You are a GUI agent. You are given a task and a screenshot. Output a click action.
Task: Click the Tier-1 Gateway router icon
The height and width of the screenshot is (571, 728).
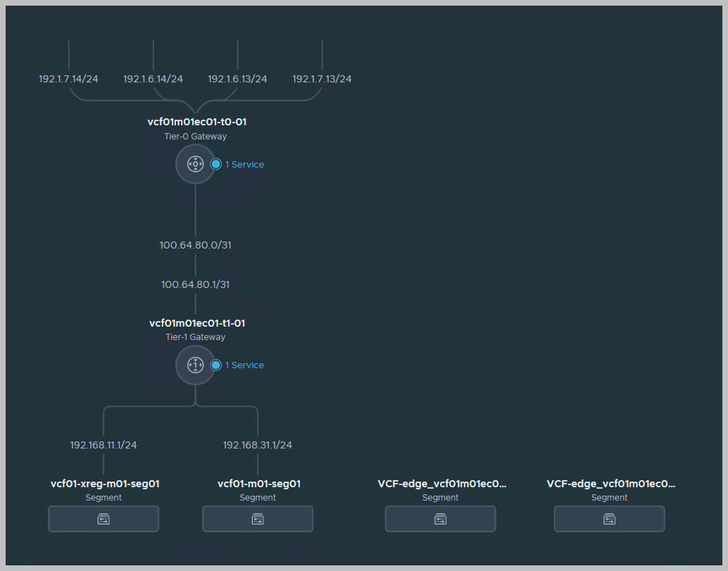[x=195, y=365]
